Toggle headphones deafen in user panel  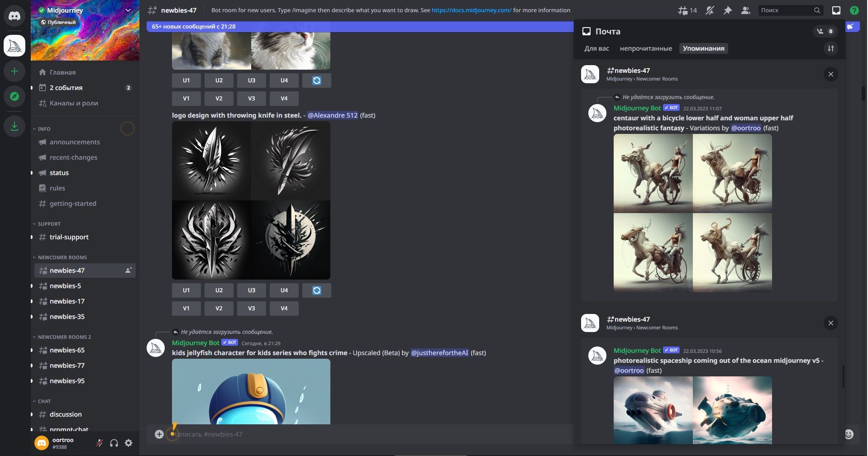click(114, 443)
